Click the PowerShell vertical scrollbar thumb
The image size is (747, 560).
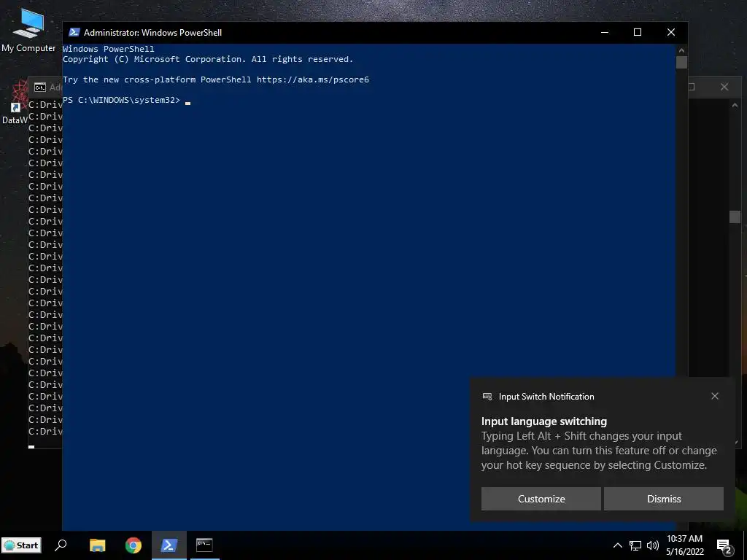(x=682, y=63)
